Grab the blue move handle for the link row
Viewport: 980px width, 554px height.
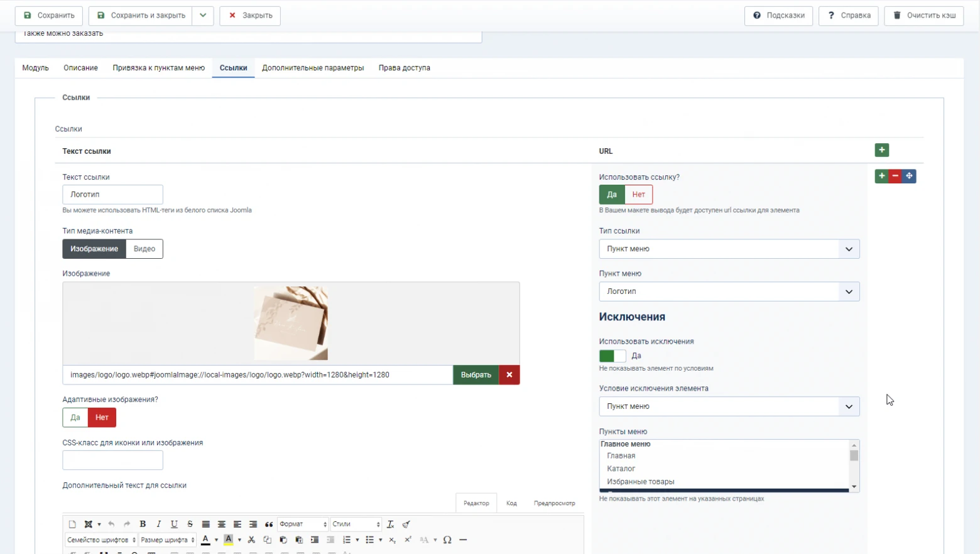[909, 177]
